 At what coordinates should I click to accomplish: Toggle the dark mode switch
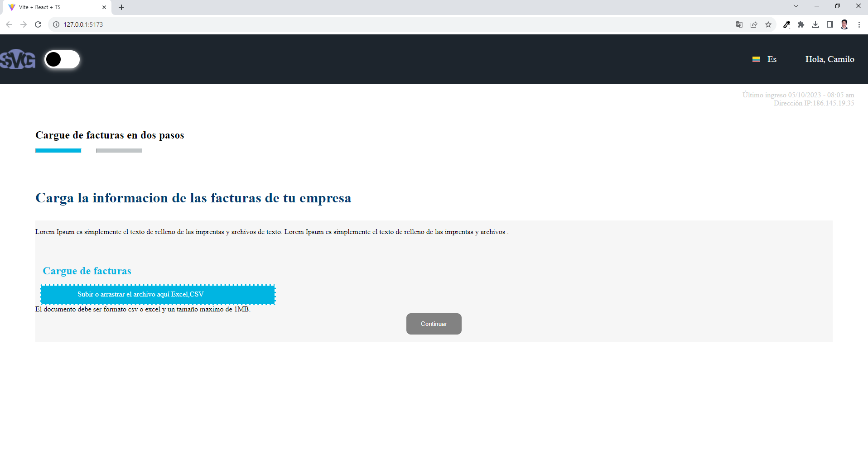pyautogui.click(x=63, y=59)
